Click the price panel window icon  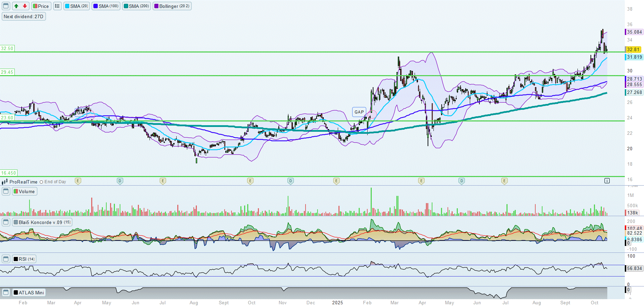point(6,6)
